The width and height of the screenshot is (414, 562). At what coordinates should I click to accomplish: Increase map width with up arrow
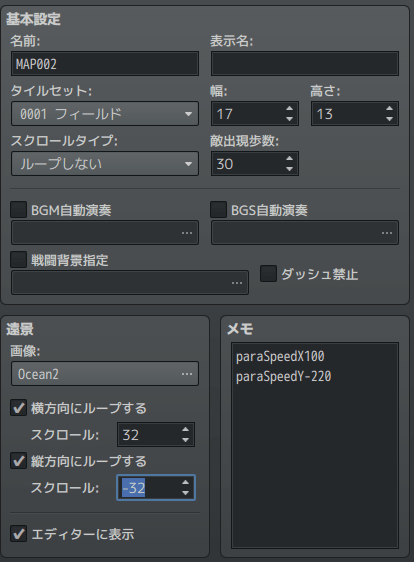pos(290,109)
